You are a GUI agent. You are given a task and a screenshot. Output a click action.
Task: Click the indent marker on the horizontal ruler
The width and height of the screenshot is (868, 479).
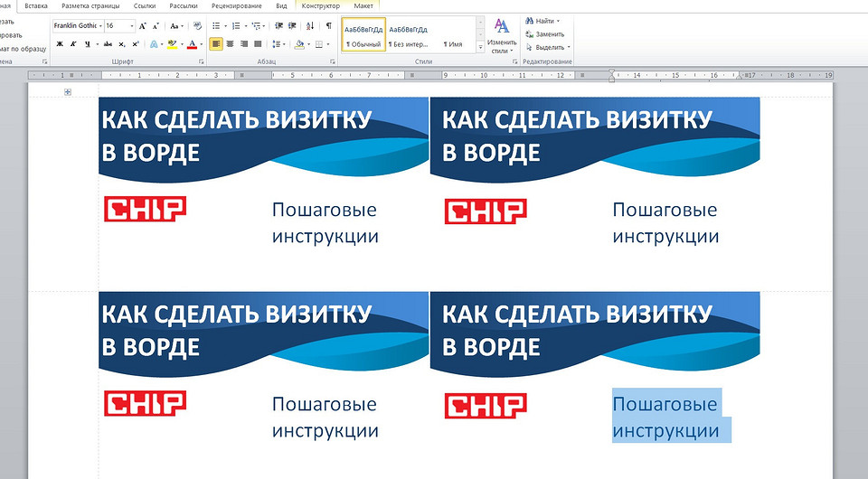(611, 75)
